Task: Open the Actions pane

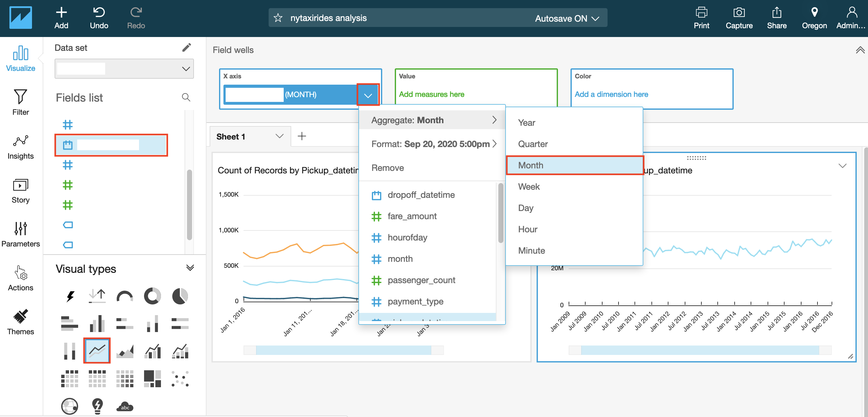Action: point(20,278)
